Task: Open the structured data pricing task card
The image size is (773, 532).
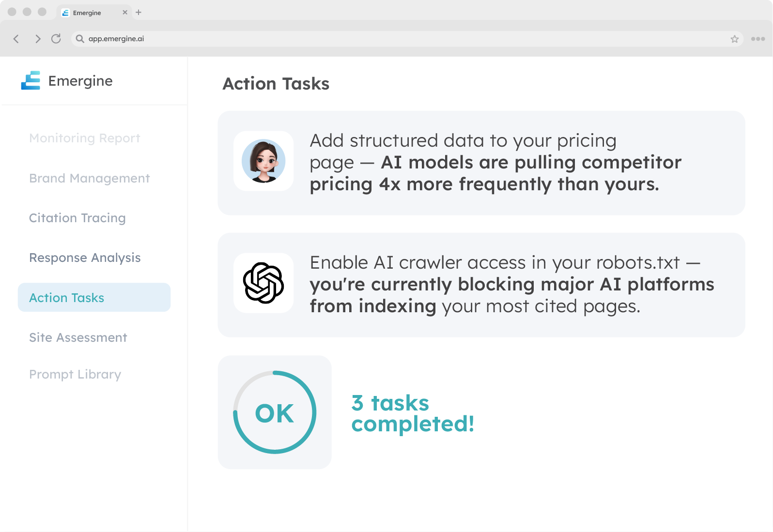Action: (481, 163)
